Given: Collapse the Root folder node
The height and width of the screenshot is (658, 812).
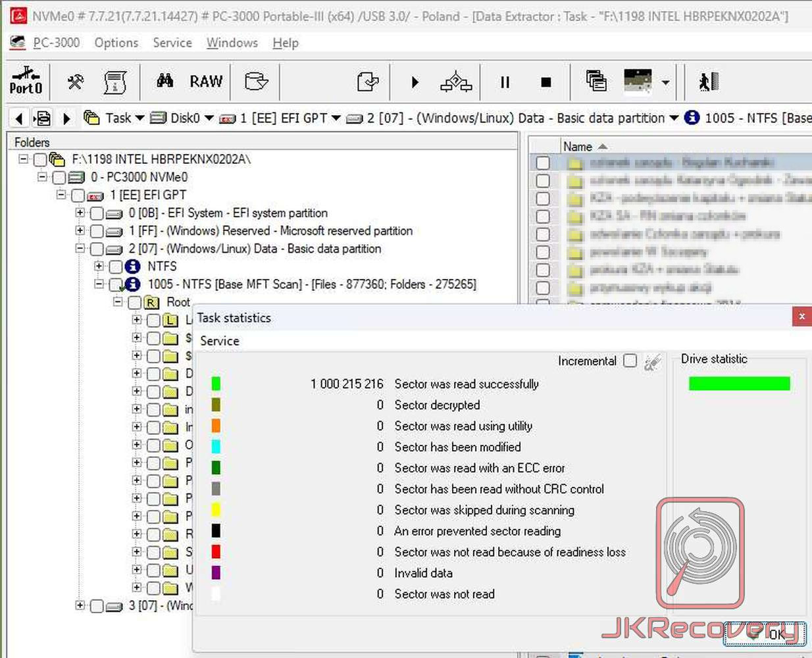Looking at the screenshot, I should [x=117, y=301].
